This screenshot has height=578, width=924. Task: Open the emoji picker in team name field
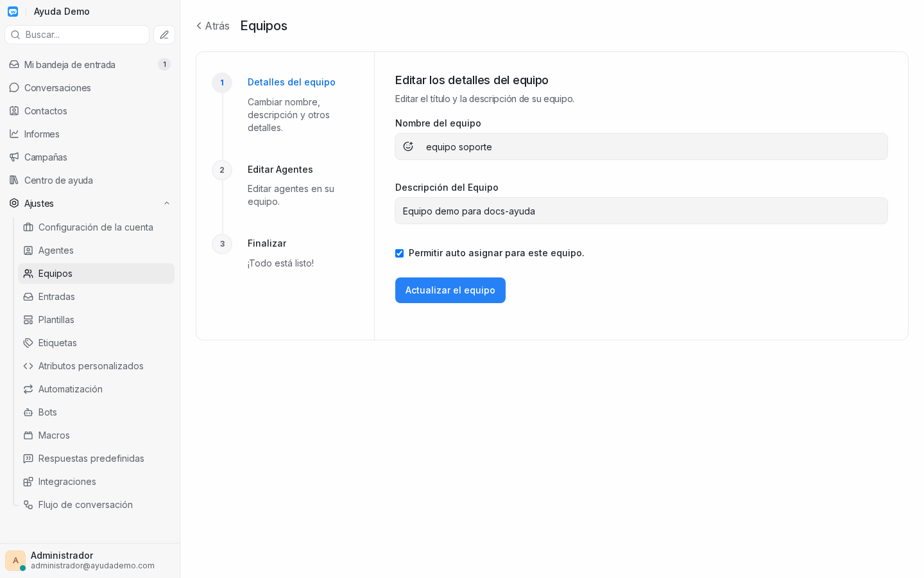[x=408, y=146]
